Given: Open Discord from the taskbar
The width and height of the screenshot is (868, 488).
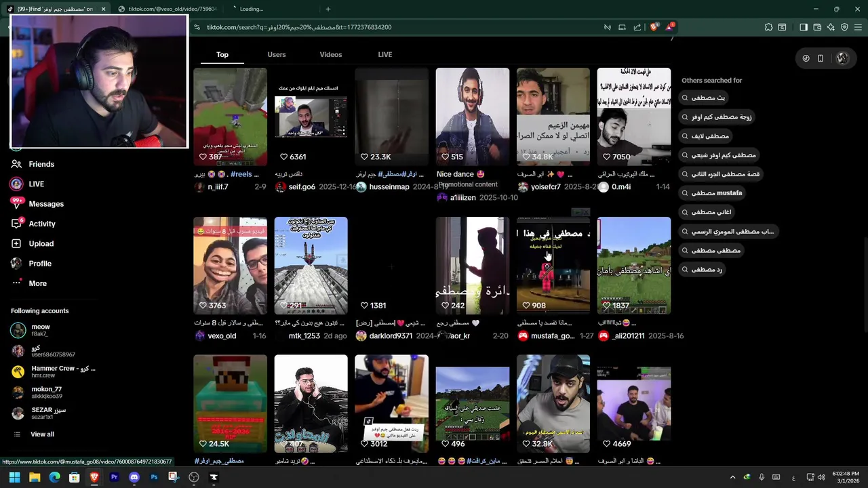Looking at the screenshot, I should pyautogui.click(x=134, y=477).
